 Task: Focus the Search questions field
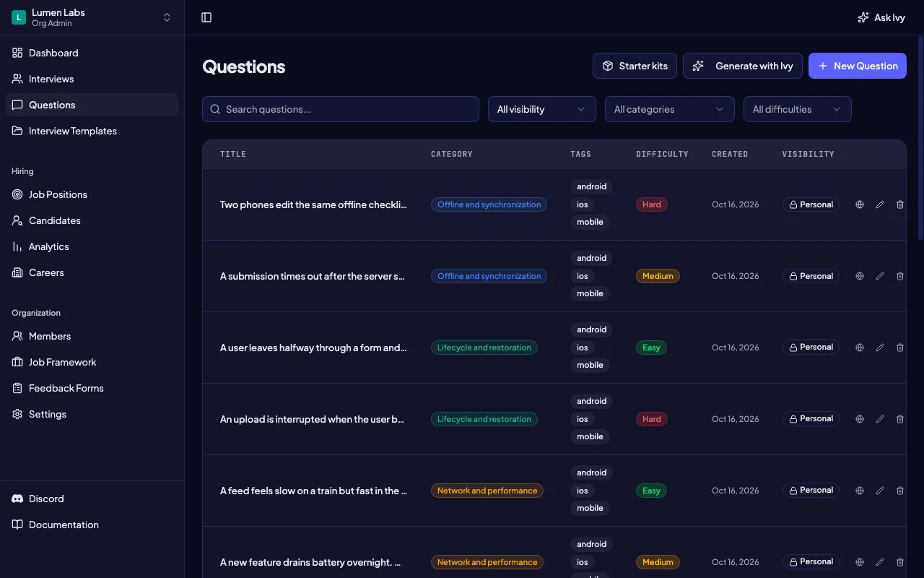click(341, 109)
